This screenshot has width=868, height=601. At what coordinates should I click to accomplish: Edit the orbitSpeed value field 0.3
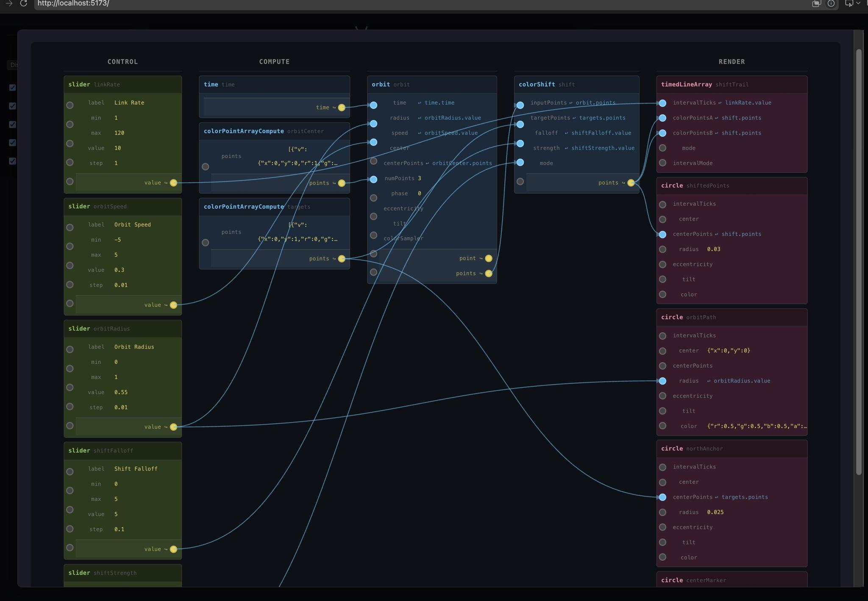[120, 270]
